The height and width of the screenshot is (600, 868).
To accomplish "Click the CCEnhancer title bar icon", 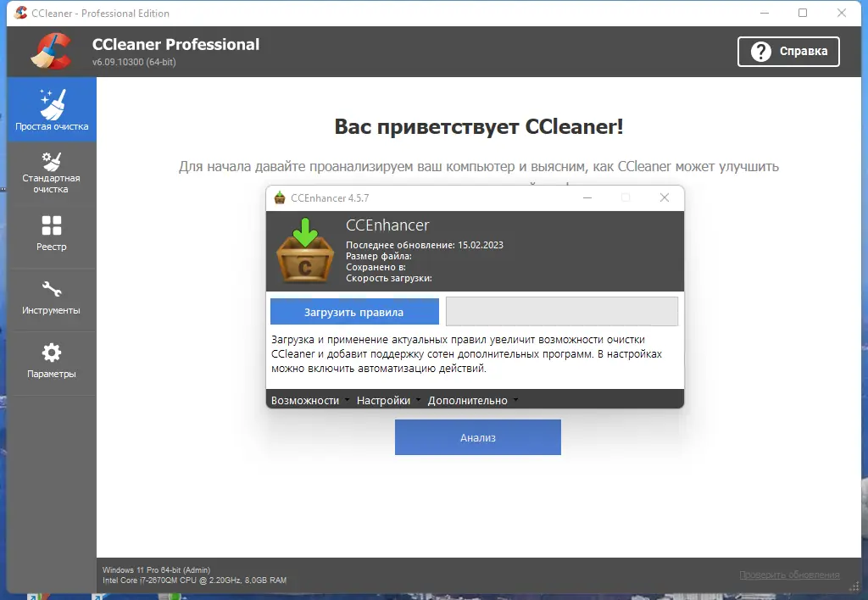I will coord(280,197).
